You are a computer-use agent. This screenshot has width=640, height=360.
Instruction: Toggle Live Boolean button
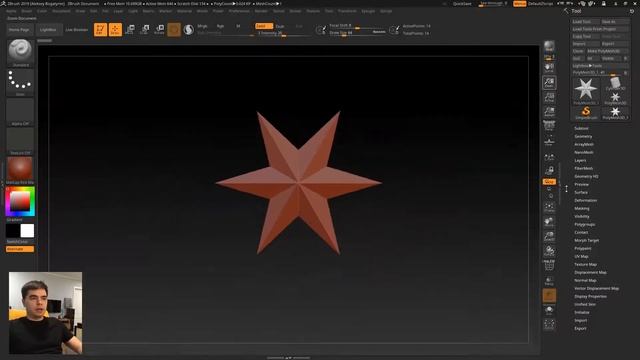pyautogui.click(x=76, y=30)
